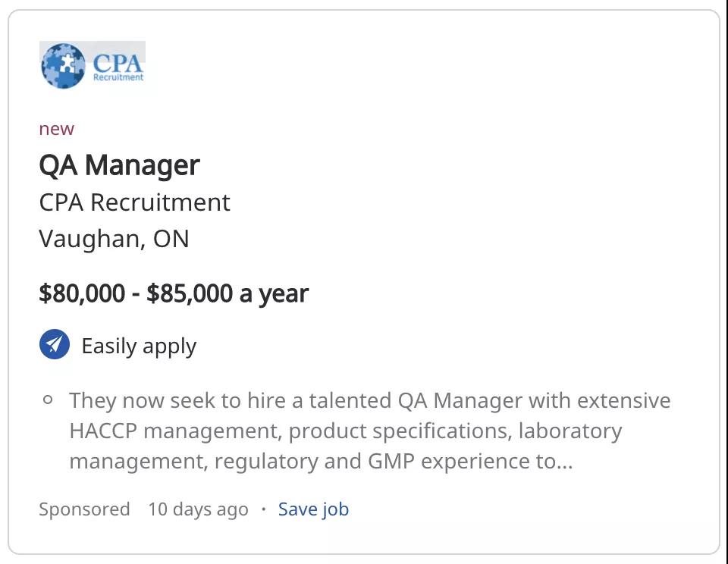Click first description line mentioning talented QA Manager
Image resolution: width=728 pixels, height=564 pixels.
(x=370, y=400)
